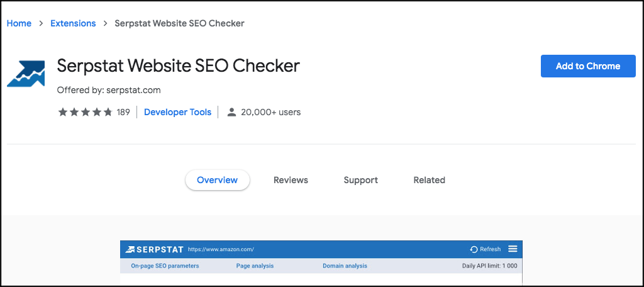This screenshot has height=287, width=644.
Task: Switch to the Reviews tab
Action: coord(291,180)
